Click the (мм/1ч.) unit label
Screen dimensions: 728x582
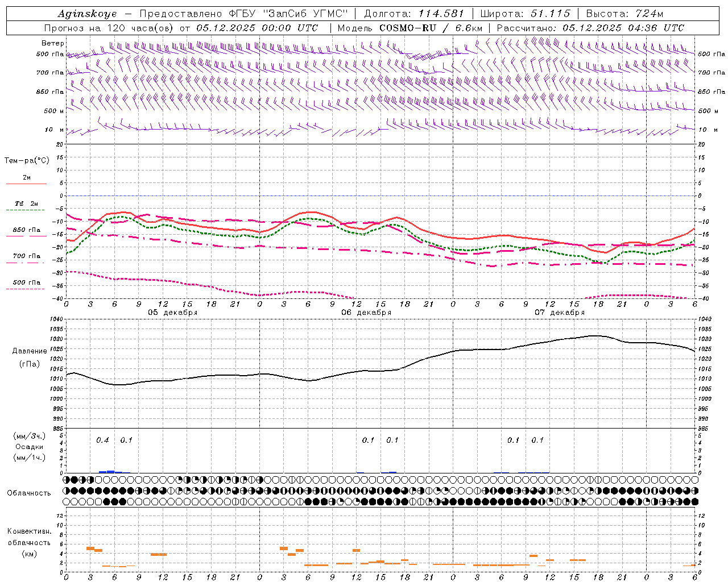[29, 458]
